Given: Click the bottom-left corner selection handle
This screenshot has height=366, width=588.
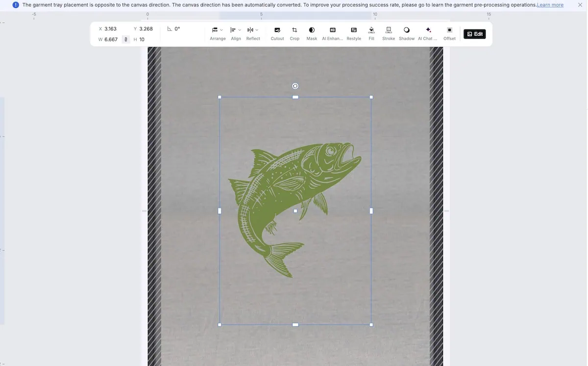Looking at the screenshot, I should pos(220,324).
